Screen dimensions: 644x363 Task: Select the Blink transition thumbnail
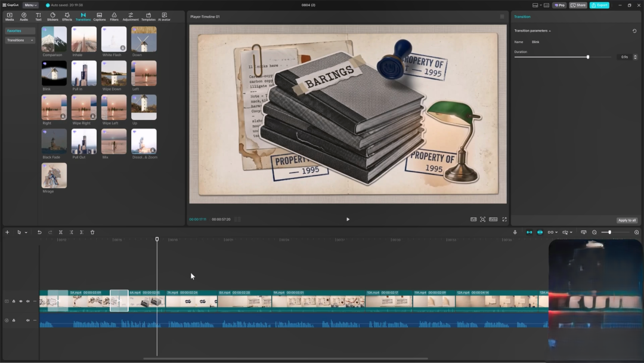(x=54, y=73)
